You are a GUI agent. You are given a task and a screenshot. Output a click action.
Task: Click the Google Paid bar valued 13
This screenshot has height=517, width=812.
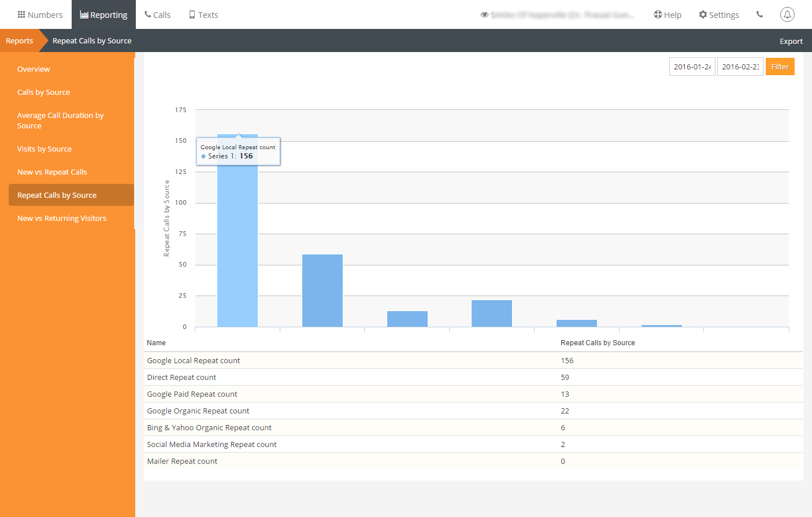click(407, 319)
